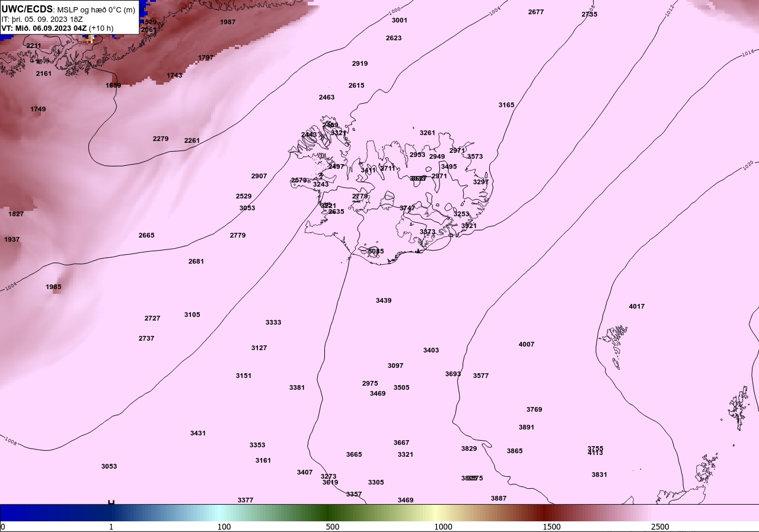Click the height value 3001

(x=400, y=20)
